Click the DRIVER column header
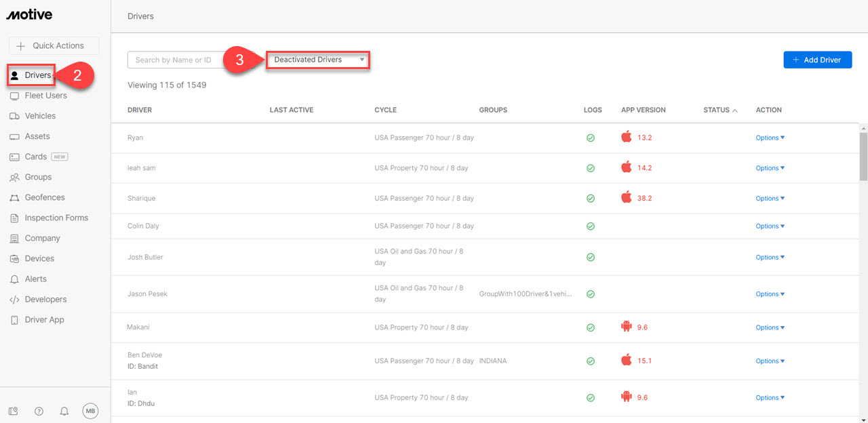The width and height of the screenshot is (868, 423). click(140, 110)
